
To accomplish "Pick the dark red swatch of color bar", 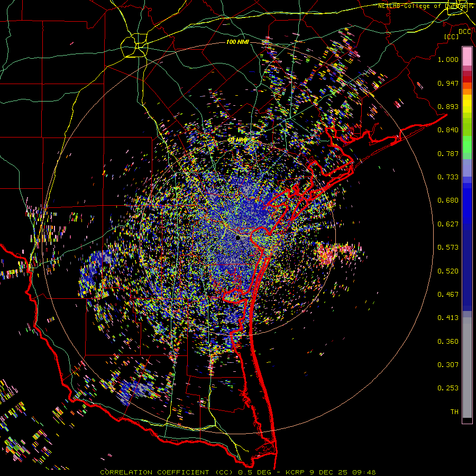I will (467, 79).
